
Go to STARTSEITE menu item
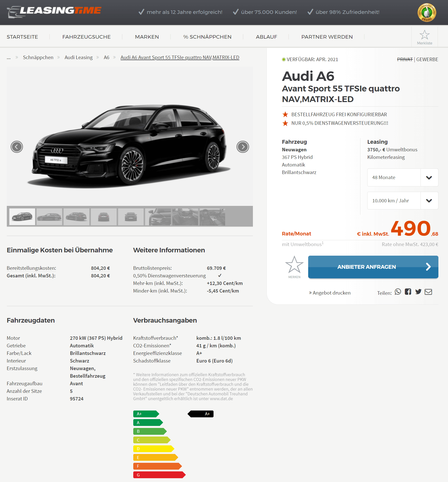coord(22,37)
